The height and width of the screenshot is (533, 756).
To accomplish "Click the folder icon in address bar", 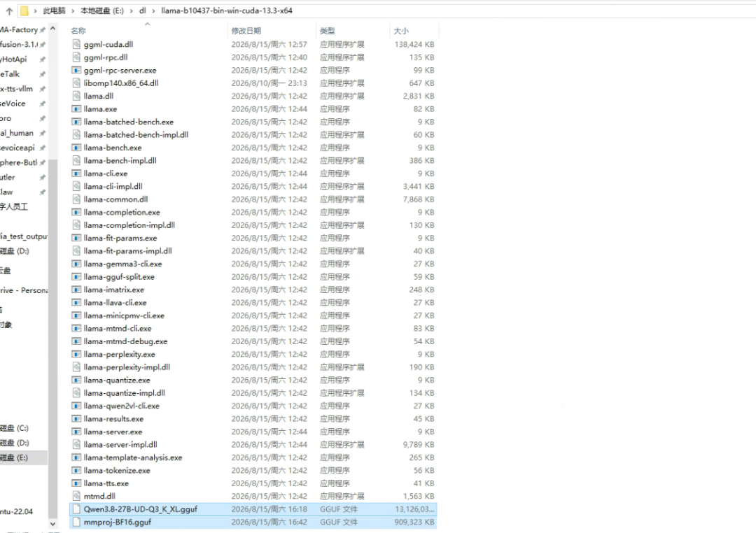I will point(24,10).
